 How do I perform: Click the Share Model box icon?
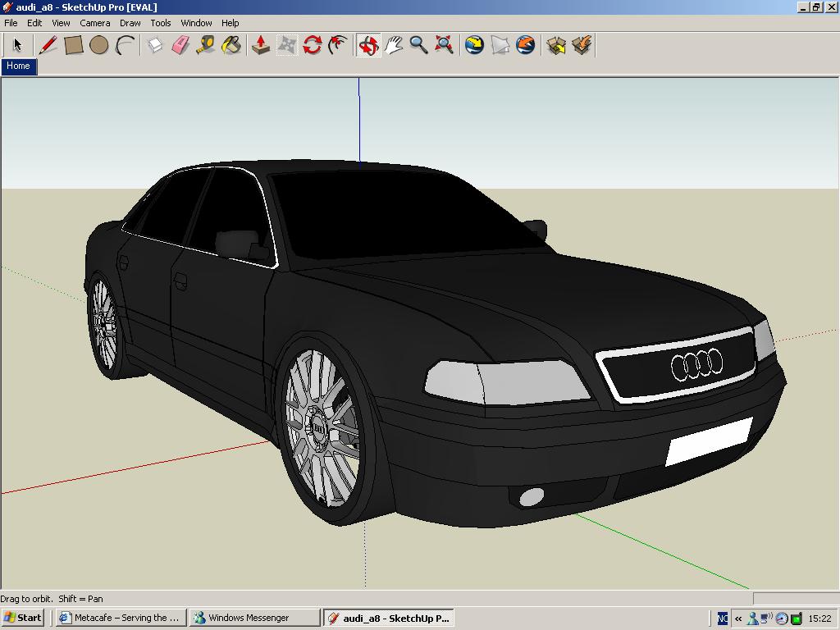coord(582,45)
